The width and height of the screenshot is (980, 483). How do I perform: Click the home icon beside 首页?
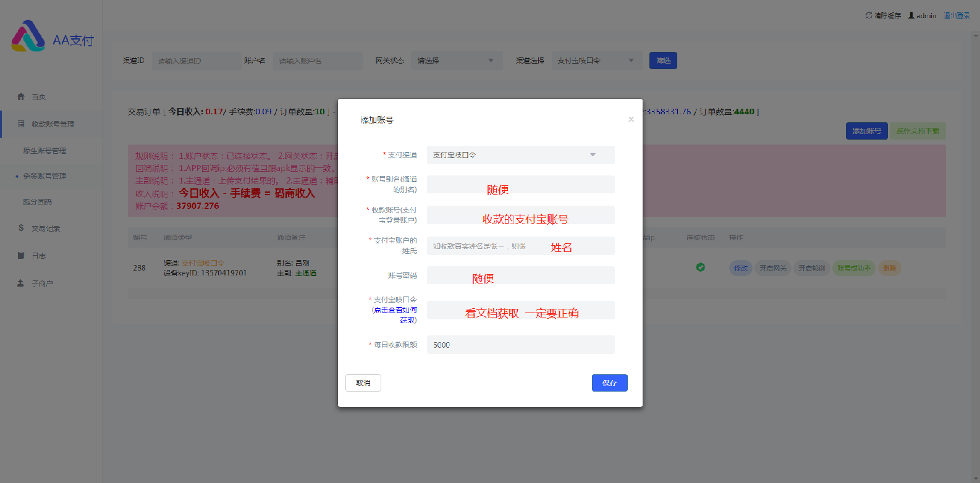21,96
